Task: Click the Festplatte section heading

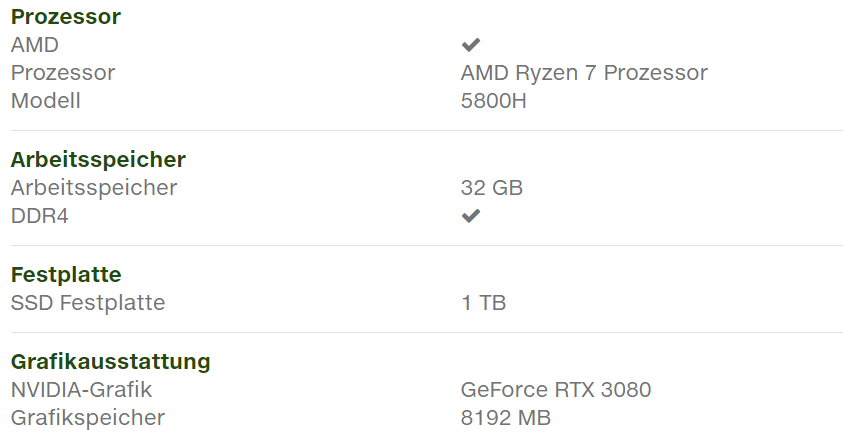Action: coord(66,275)
